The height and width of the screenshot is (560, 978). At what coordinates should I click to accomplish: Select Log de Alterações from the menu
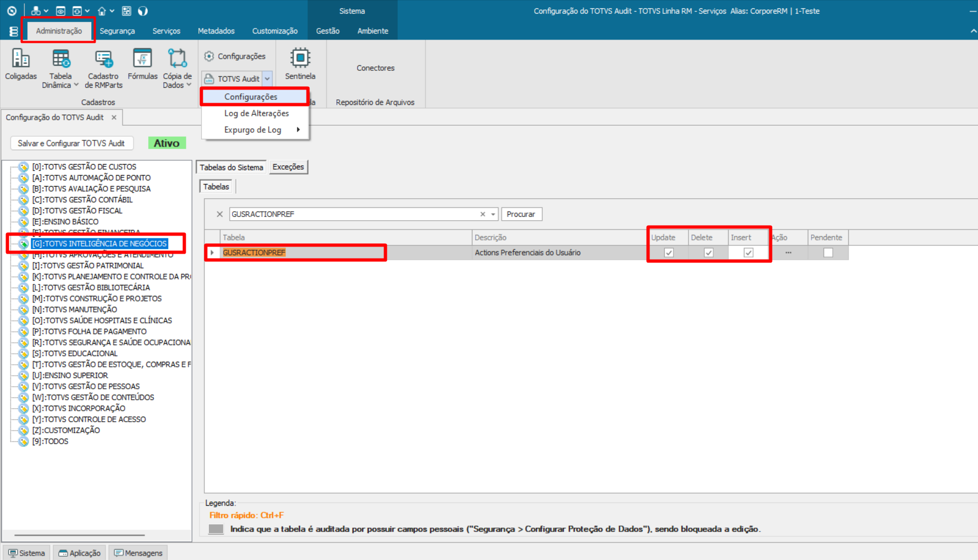pos(256,113)
